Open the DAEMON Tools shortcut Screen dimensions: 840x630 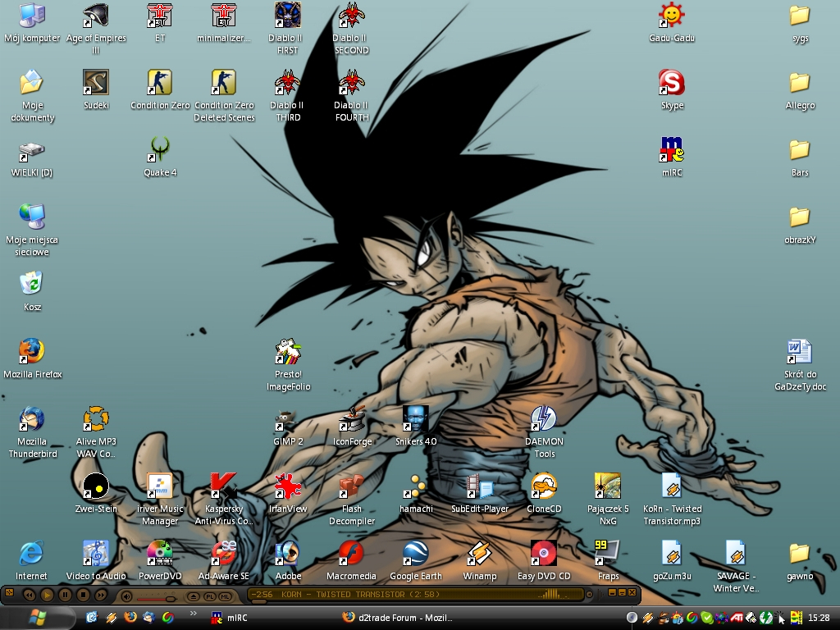pyautogui.click(x=544, y=419)
